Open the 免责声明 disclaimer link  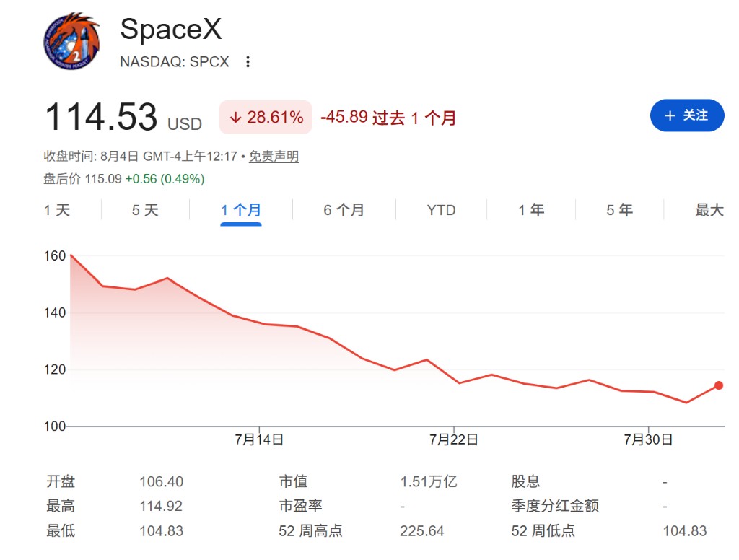274,156
